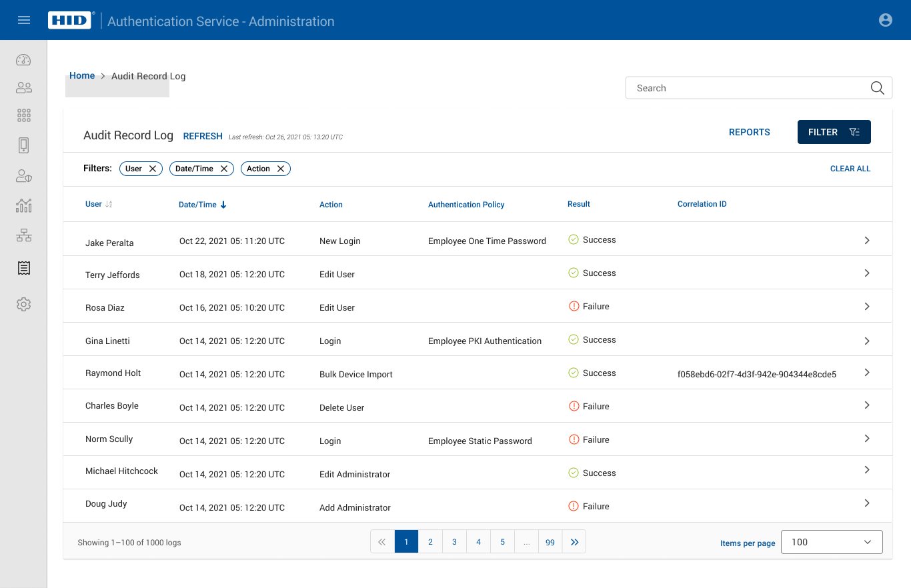911x588 pixels.
Task: Clear all filters with CLEAR ALL
Action: coord(850,169)
